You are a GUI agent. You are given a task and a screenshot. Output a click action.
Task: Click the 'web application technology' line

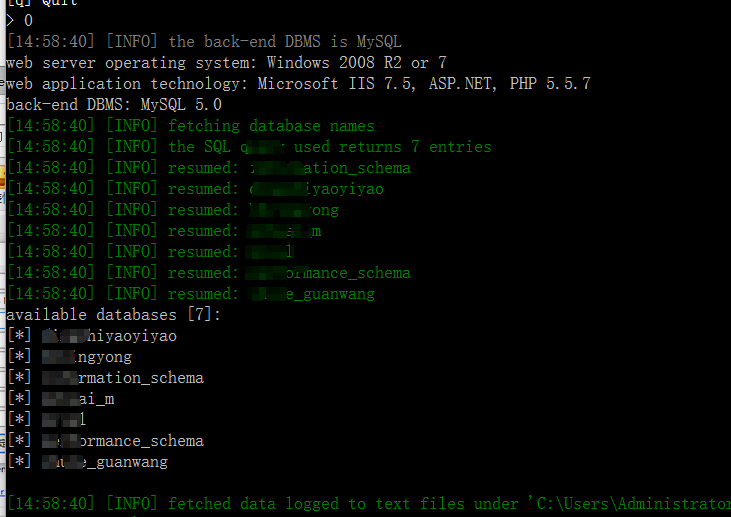(298, 83)
